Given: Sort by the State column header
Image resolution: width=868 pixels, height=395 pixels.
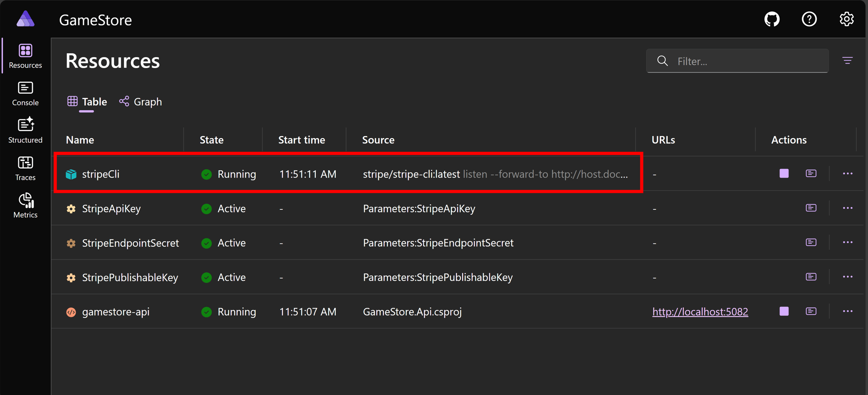Looking at the screenshot, I should click(212, 140).
